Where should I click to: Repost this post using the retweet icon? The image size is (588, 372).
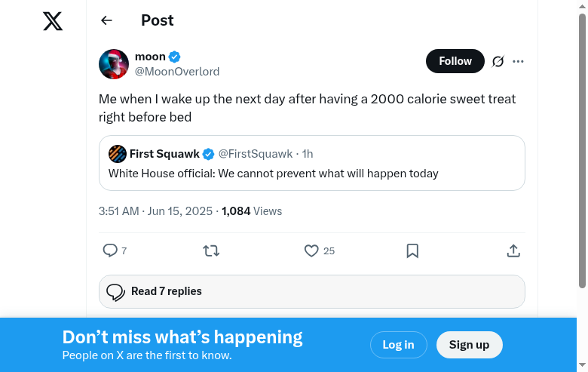211,251
